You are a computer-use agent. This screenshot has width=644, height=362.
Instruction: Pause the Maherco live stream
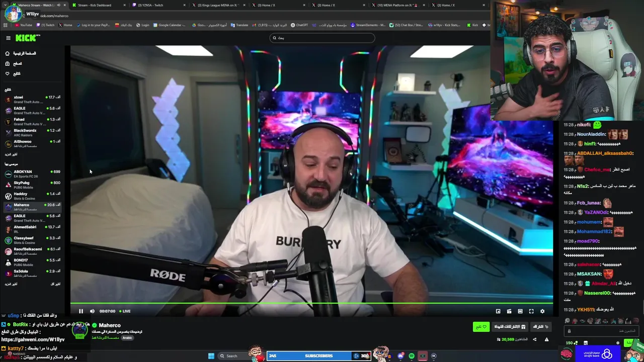80,311
